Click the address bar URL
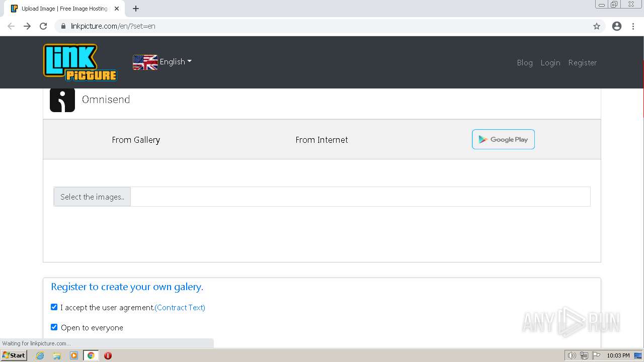The image size is (644, 362). pyautogui.click(x=113, y=26)
